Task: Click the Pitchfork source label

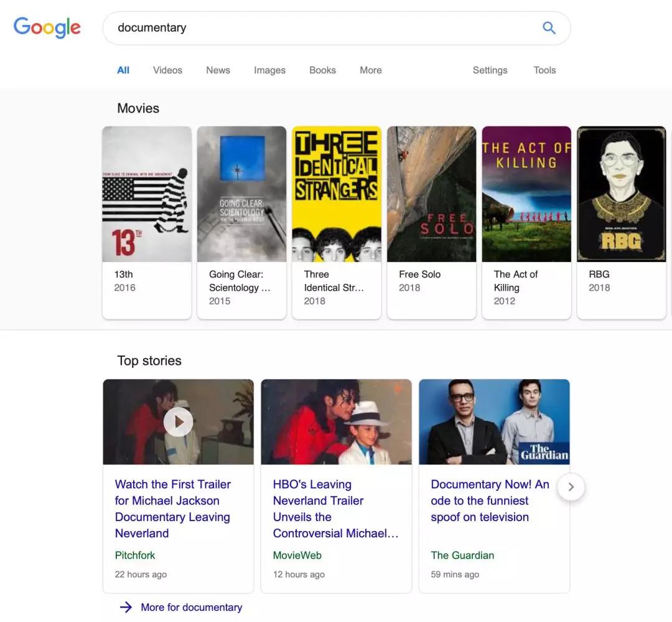Action: pyautogui.click(x=135, y=555)
